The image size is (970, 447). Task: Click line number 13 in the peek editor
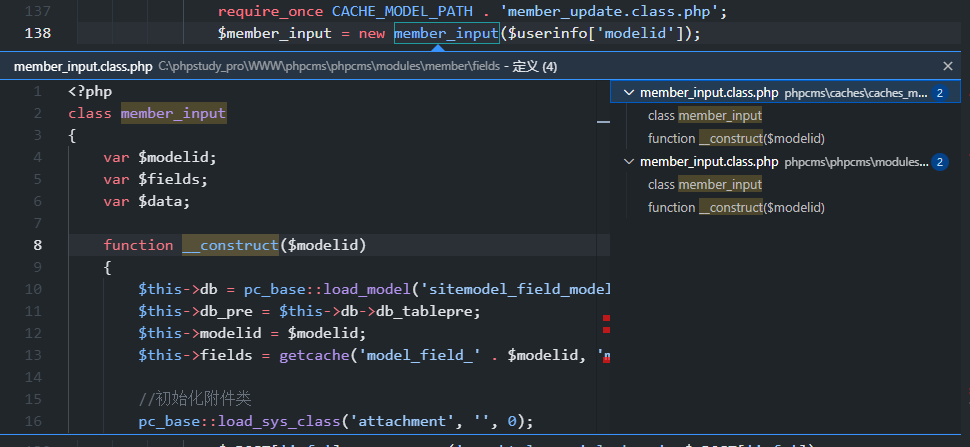point(34,355)
